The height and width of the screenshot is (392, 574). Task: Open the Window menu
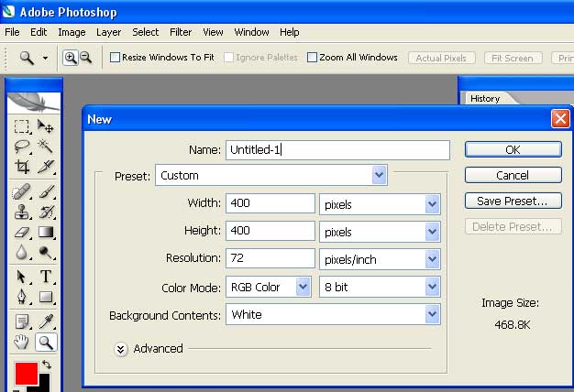click(251, 32)
